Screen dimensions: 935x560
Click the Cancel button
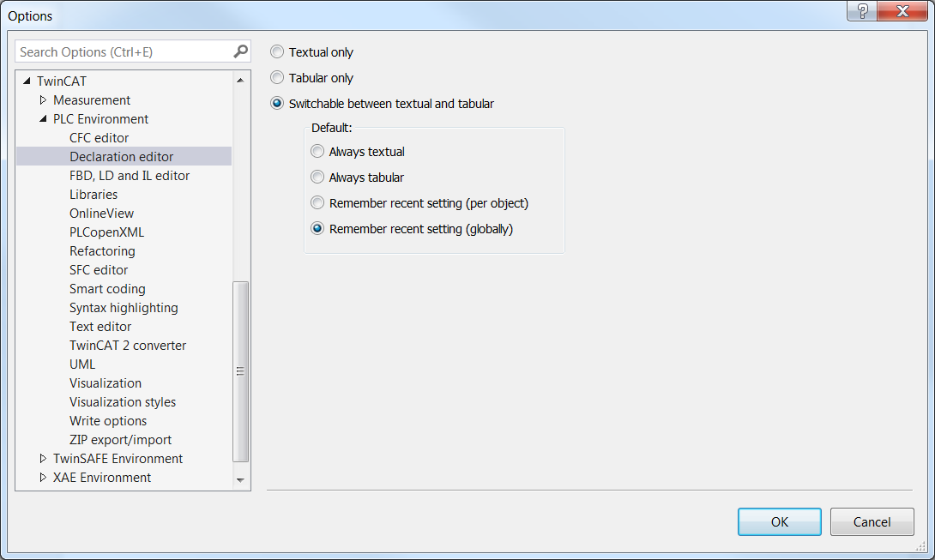[872, 521]
